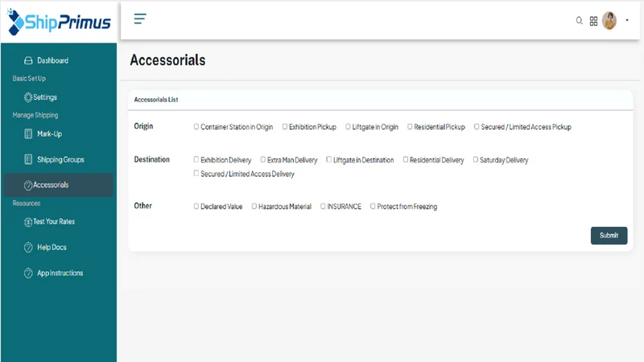
Task: Click the Basic Set Up section label
Action: 29,78
